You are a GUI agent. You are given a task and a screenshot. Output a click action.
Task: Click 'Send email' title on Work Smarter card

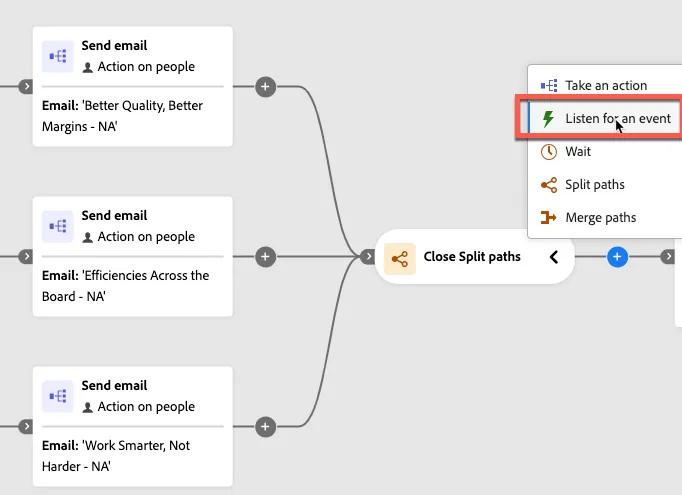pyautogui.click(x=114, y=385)
